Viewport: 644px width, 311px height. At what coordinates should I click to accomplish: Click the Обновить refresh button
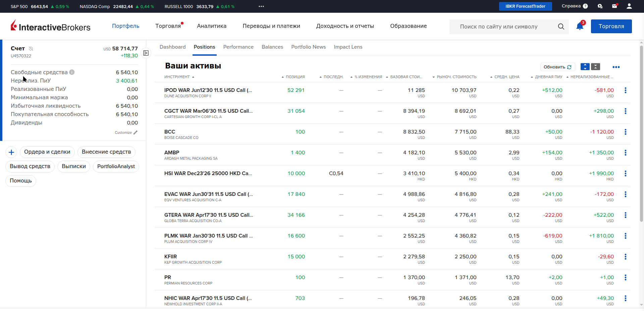point(558,67)
